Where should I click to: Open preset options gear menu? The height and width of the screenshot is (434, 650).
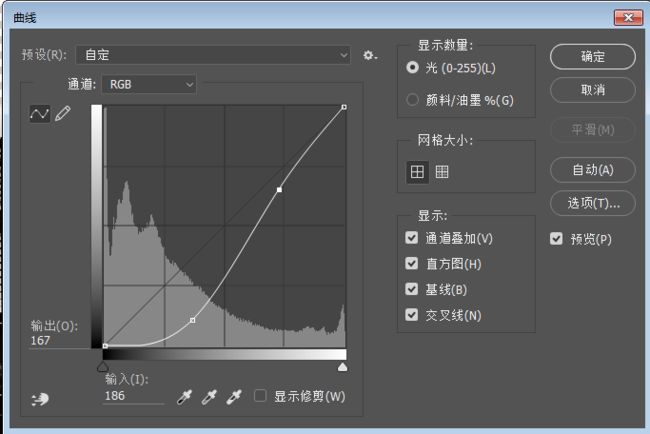[370, 55]
